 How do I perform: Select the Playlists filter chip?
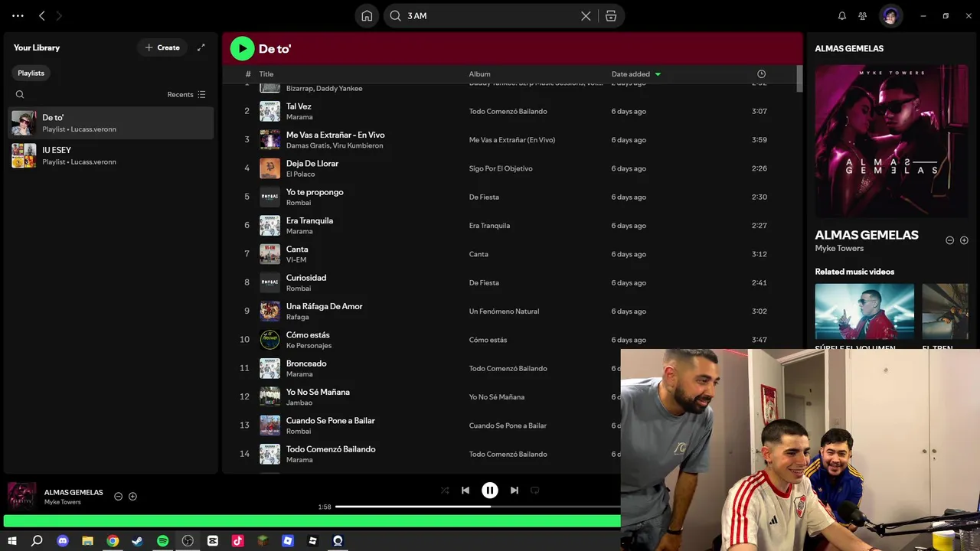point(31,73)
